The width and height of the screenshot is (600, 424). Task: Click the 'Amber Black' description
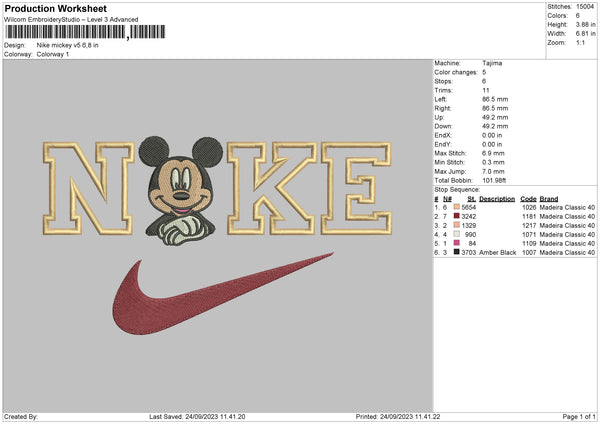coord(497,253)
